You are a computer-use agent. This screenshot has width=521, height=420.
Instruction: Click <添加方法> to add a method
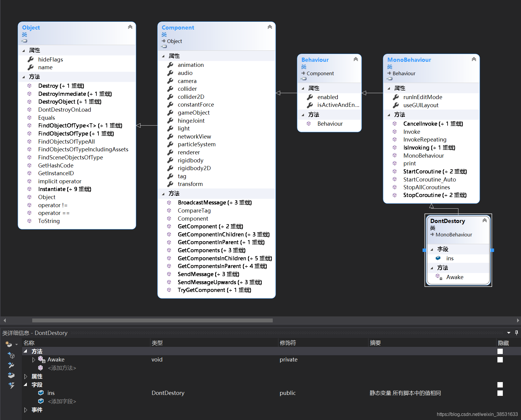(x=62, y=368)
